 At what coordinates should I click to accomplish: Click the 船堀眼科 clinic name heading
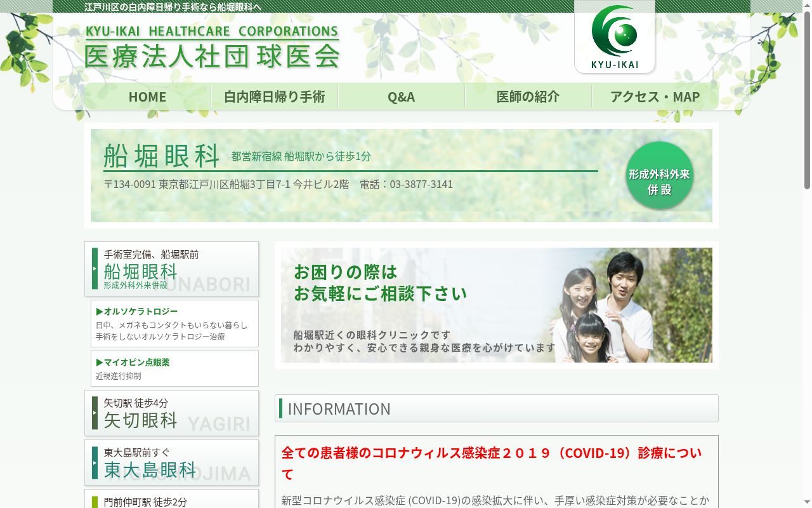pyautogui.click(x=162, y=156)
